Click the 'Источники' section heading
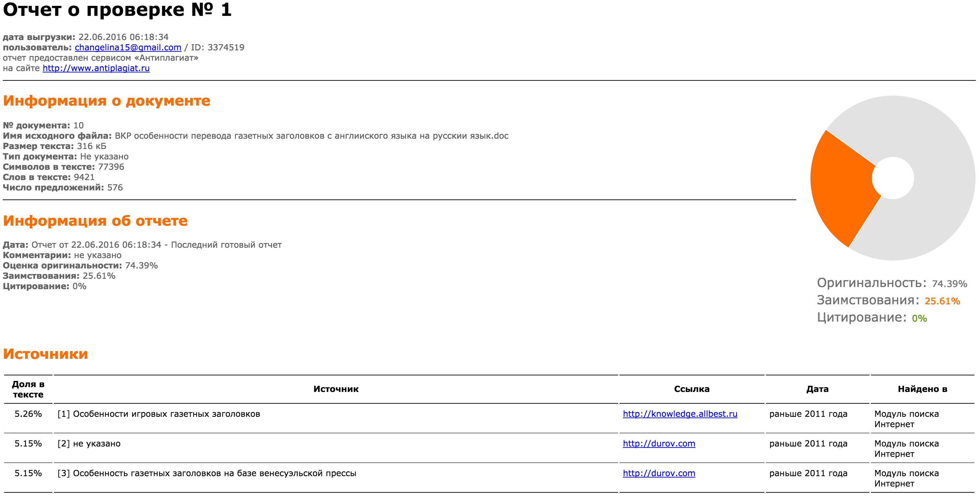Viewport: 980px width, 501px height. (45, 354)
